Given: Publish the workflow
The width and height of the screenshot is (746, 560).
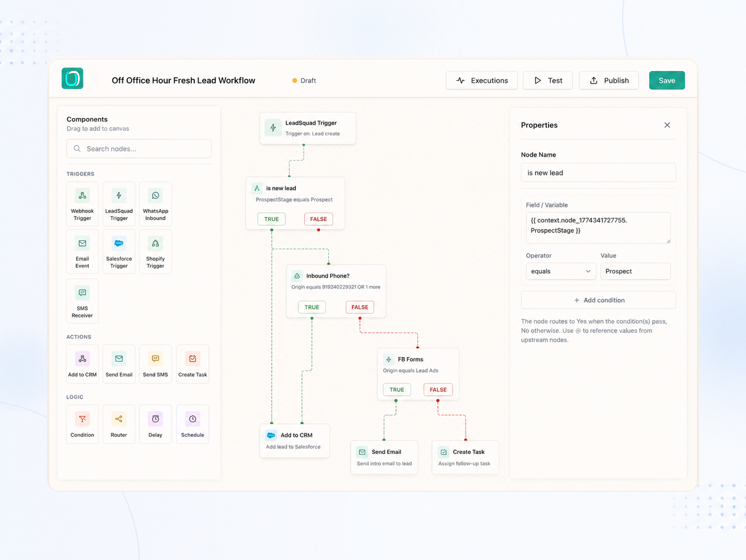Looking at the screenshot, I should tap(609, 80).
